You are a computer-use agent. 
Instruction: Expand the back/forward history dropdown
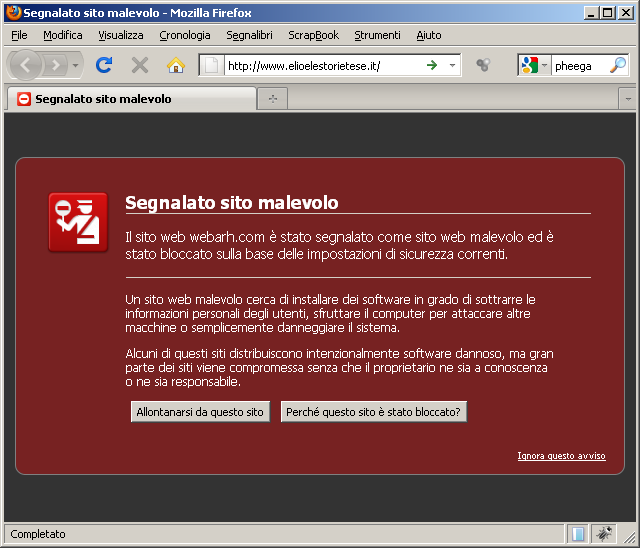tap(77, 65)
